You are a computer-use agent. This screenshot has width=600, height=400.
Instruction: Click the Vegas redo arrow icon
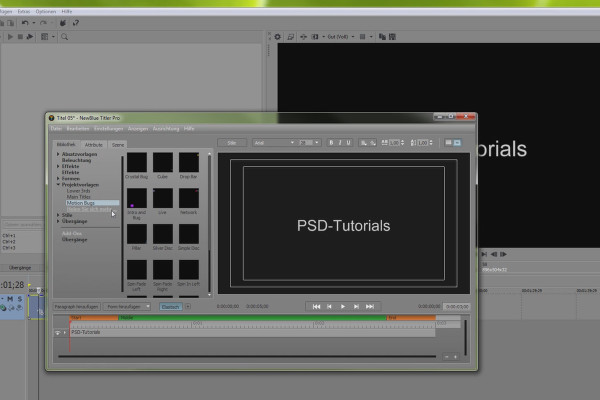coord(44,23)
